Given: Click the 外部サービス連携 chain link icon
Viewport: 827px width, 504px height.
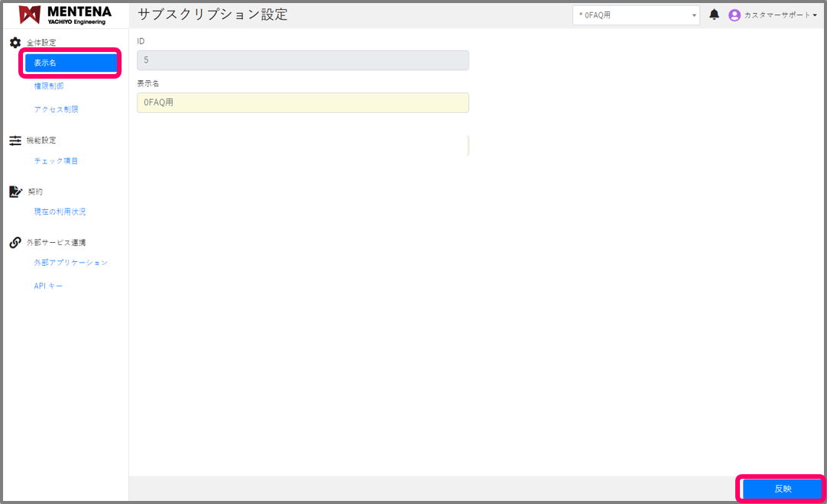Looking at the screenshot, I should 14,241.
